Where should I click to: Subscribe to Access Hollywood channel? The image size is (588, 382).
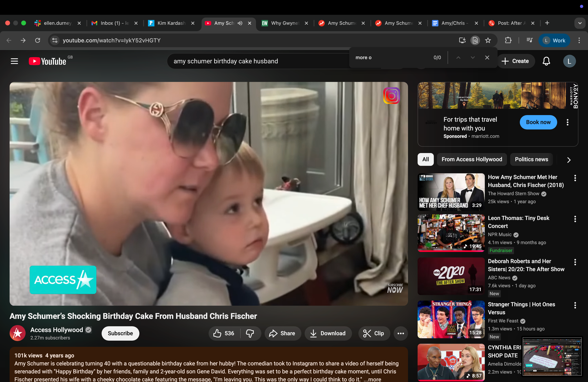[x=120, y=333]
